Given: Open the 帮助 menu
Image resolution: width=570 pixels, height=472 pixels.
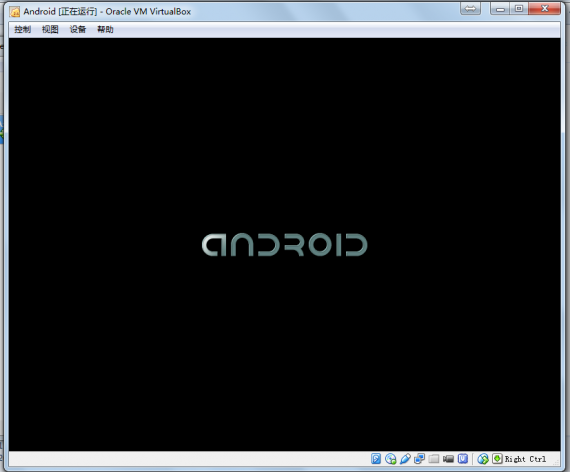Looking at the screenshot, I should 105,29.
